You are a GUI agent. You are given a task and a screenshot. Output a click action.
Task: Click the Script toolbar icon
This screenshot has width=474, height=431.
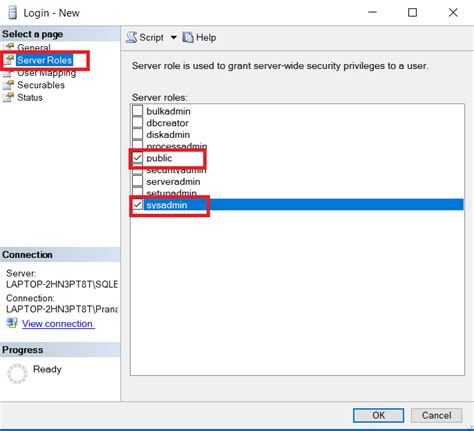point(132,37)
